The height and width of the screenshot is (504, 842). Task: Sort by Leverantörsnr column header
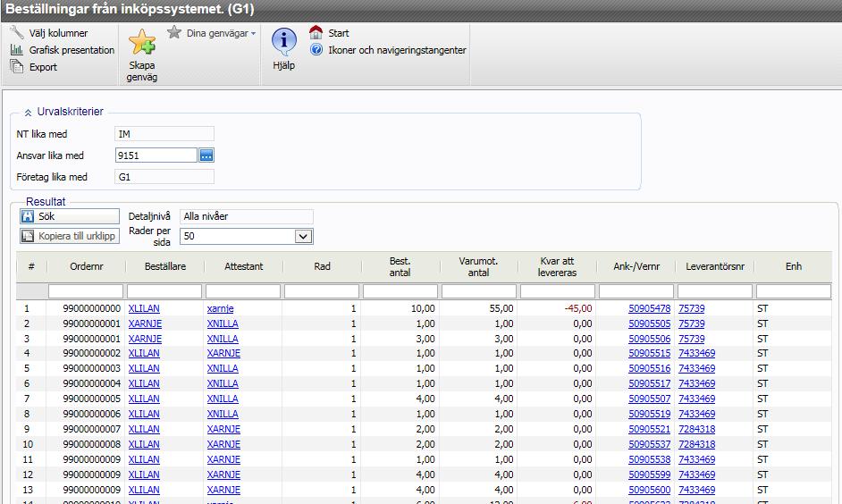coord(715,266)
